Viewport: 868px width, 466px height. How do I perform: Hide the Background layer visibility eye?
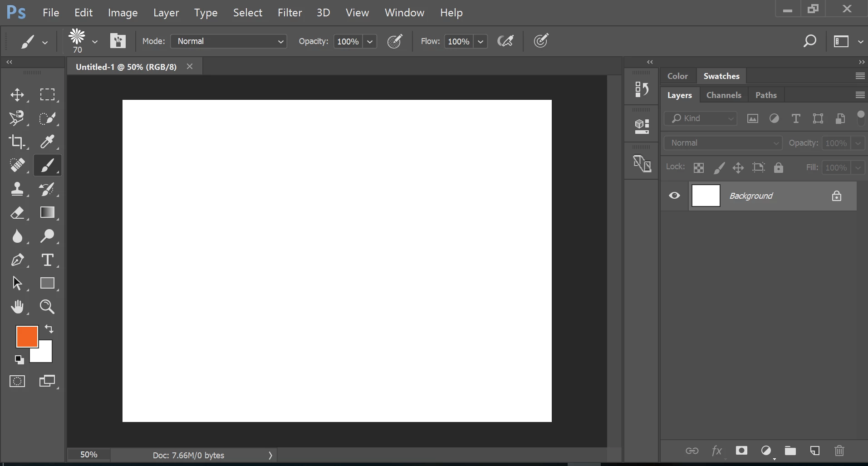(675, 196)
